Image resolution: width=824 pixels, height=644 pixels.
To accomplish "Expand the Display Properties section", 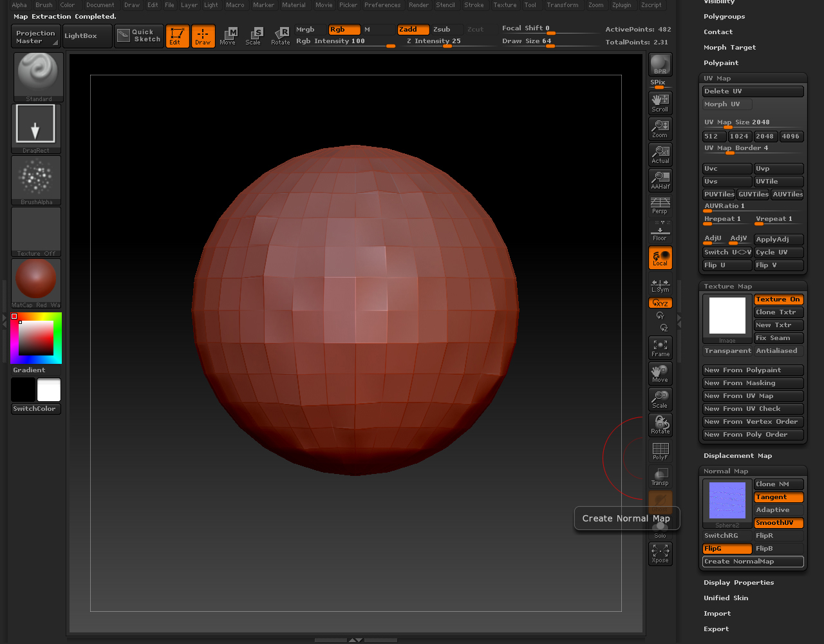I will (x=738, y=583).
